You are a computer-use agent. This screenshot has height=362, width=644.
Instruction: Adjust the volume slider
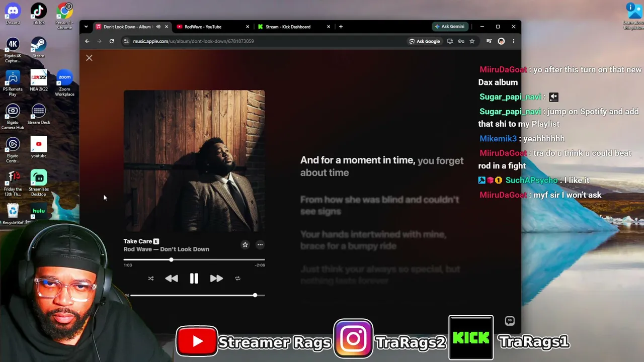click(197, 295)
